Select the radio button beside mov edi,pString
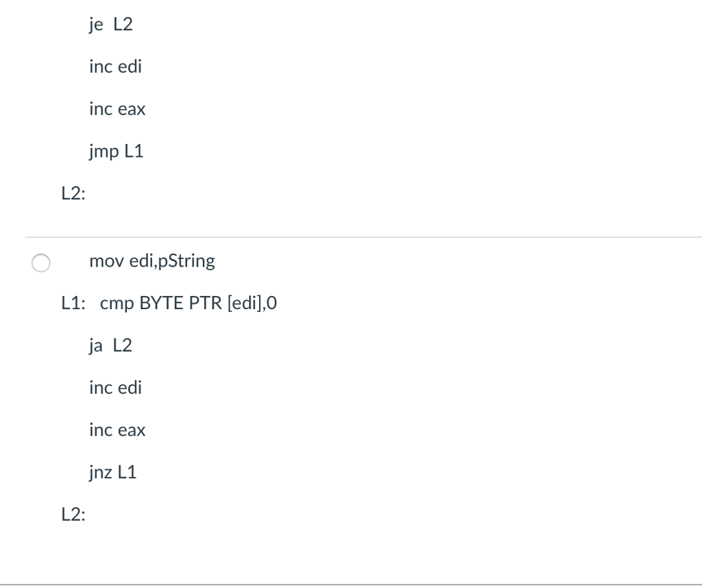This screenshot has height=588, width=702. pyautogui.click(x=40, y=263)
